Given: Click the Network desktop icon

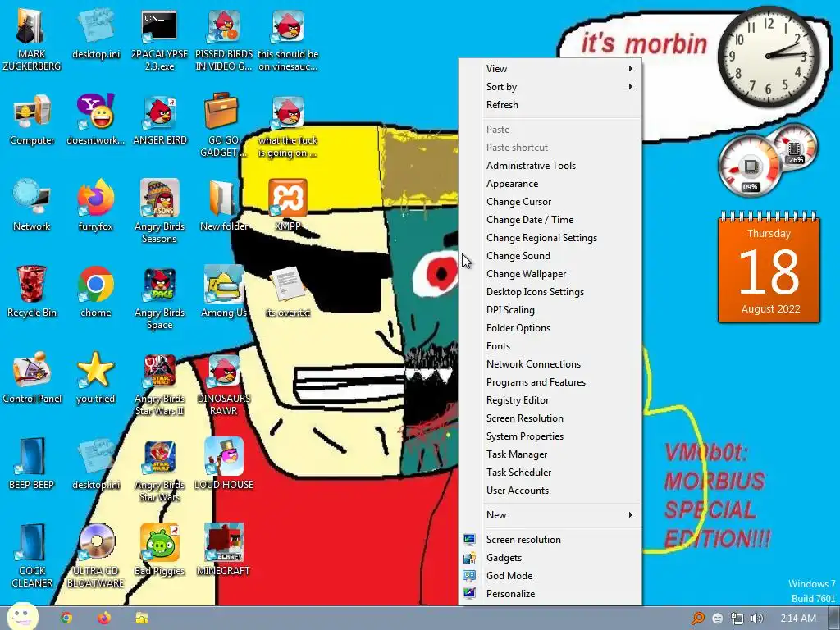Looking at the screenshot, I should pos(32,206).
